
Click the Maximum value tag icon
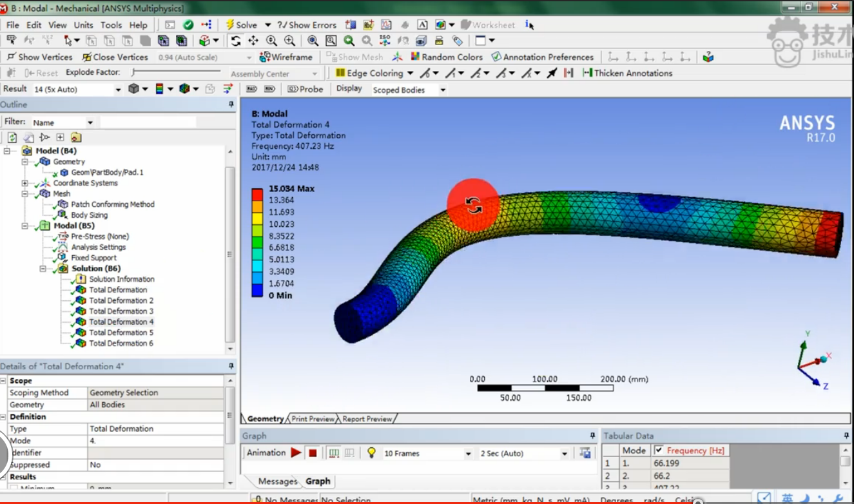pyautogui.click(x=251, y=89)
